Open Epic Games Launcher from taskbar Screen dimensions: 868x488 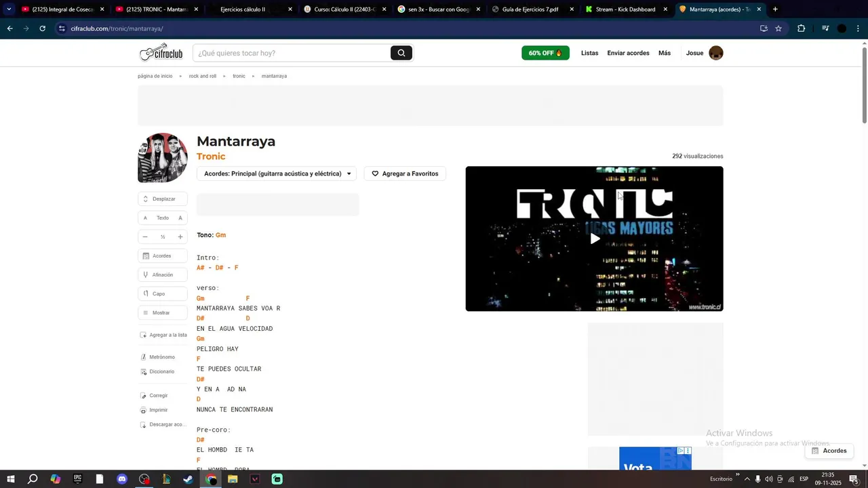(x=77, y=479)
